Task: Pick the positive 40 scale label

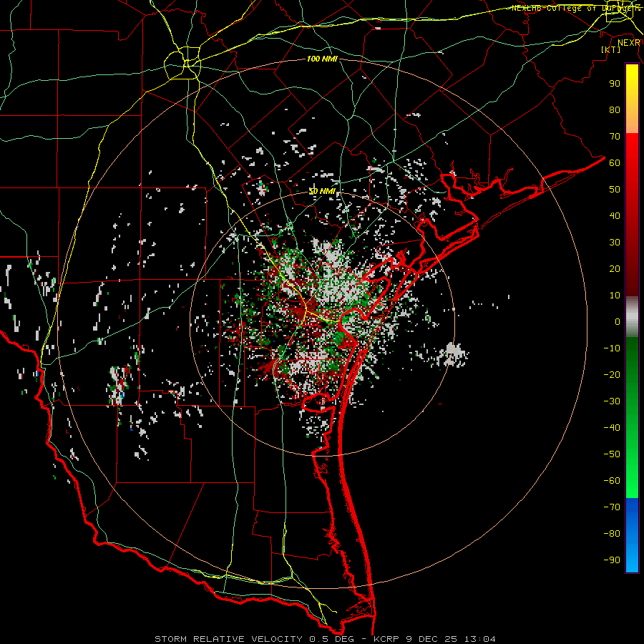Action: click(x=615, y=215)
